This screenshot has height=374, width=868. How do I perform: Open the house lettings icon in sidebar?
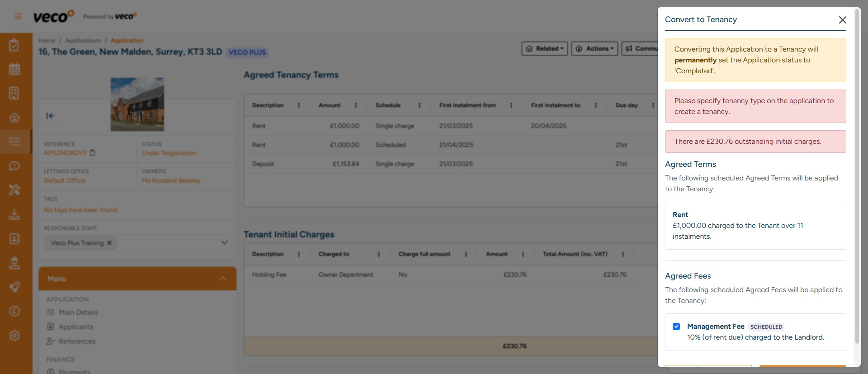click(x=14, y=118)
